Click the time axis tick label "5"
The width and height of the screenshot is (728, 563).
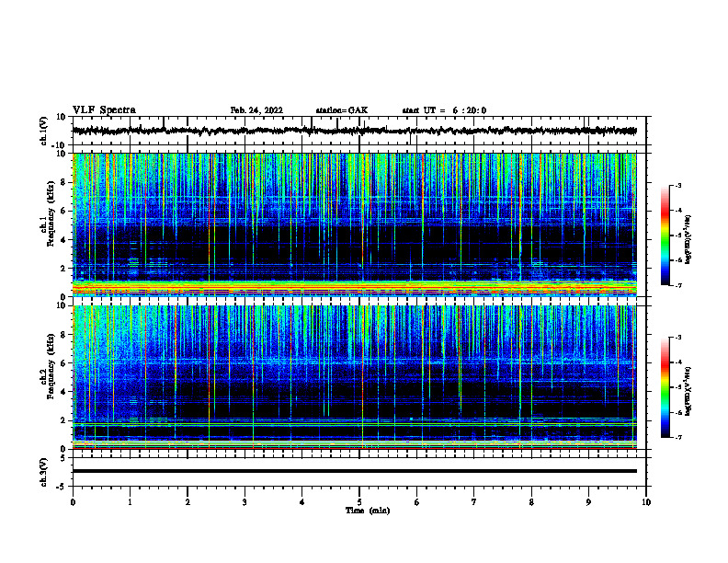359,502
